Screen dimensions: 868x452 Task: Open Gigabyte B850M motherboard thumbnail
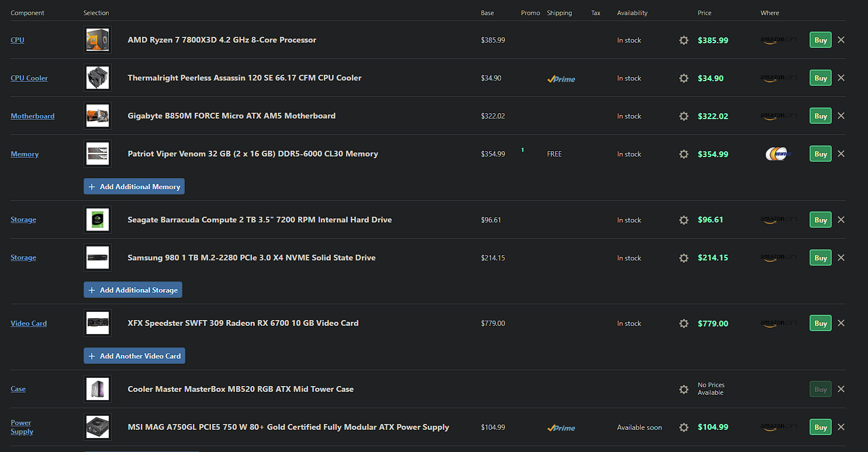coord(98,116)
